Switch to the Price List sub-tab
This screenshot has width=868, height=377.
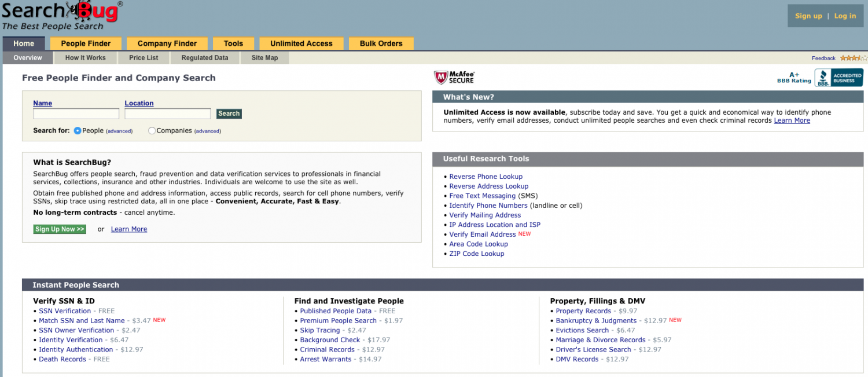click(x=144, y=58)
